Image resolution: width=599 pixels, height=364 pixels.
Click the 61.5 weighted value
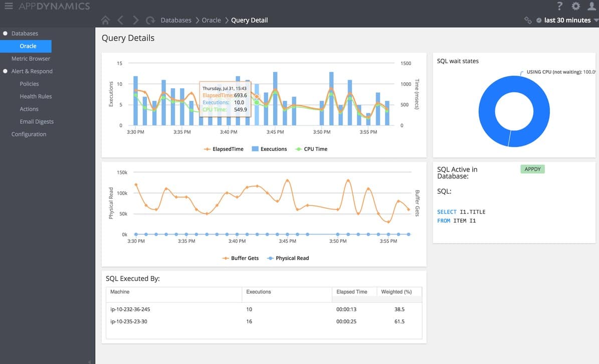coord(400,321)
